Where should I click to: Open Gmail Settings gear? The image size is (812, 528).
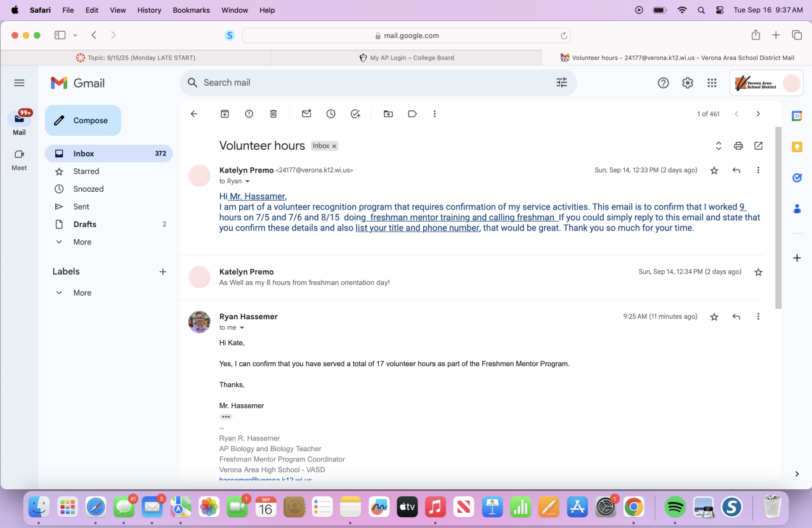688,82
